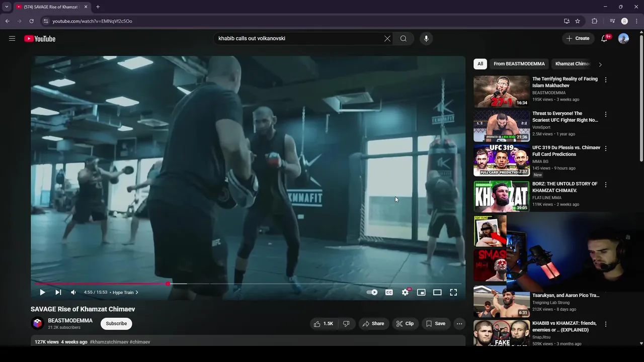Screen dimensions: 644x362
Task: Open the YouTube hamburger guide menu
Action: click(12, 39)
